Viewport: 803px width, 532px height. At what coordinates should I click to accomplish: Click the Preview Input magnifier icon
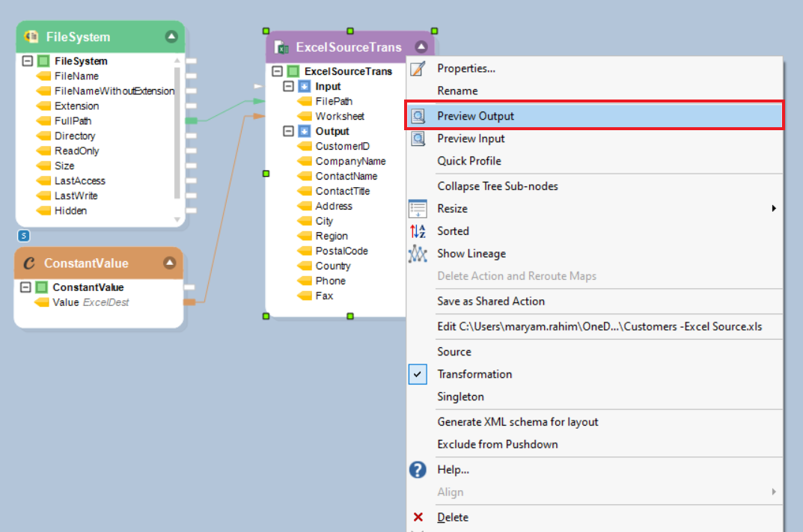418,138
